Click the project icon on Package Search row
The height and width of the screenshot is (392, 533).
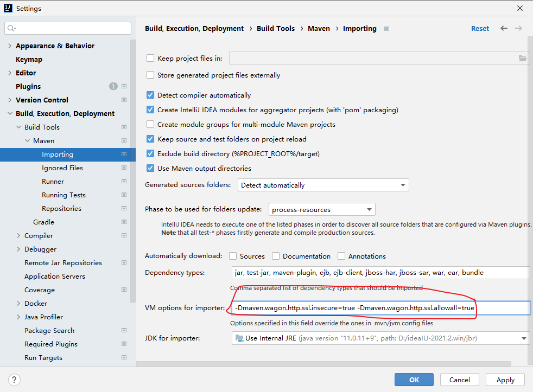(124, 331)
